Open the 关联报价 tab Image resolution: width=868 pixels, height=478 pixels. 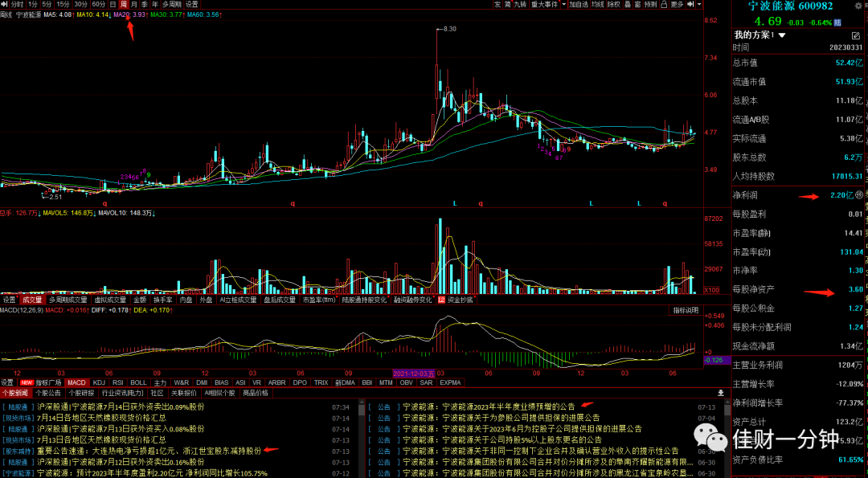tap(184, 393)
